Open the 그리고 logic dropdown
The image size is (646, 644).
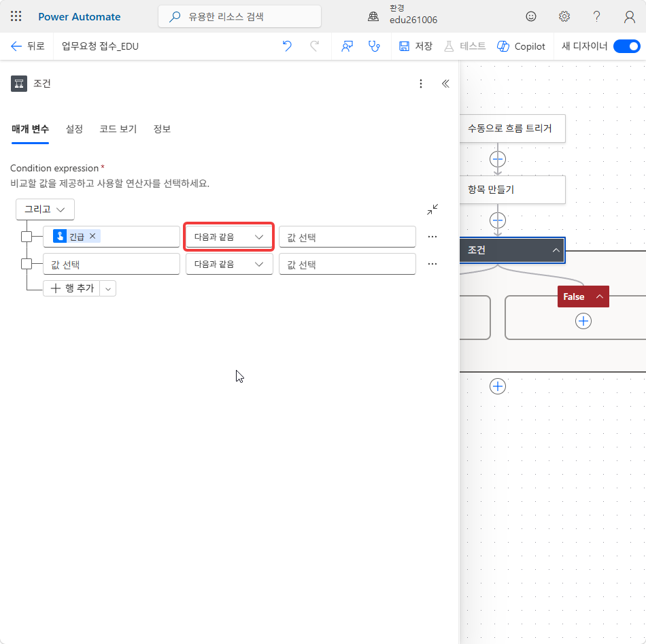[45, 209]
